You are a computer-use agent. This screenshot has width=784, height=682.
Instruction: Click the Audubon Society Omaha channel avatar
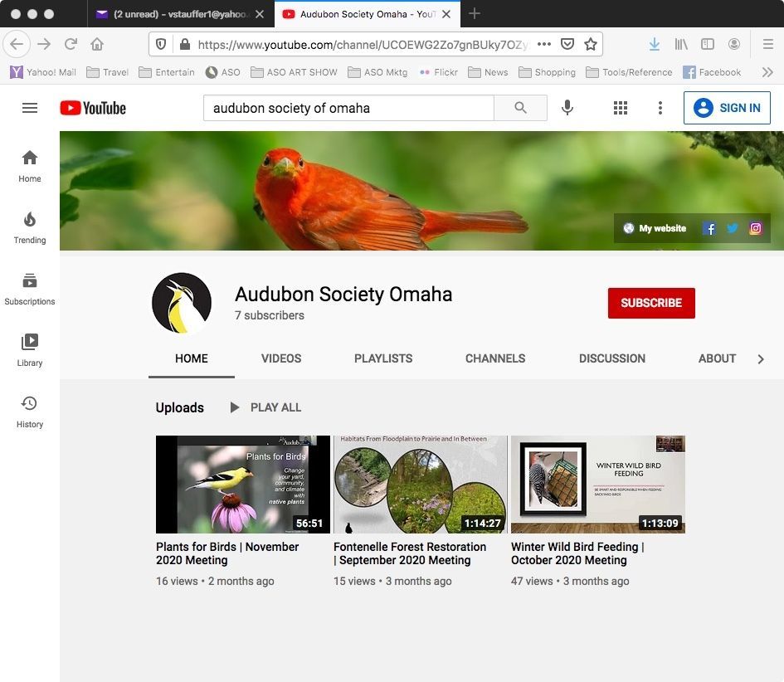coord(182,303)
